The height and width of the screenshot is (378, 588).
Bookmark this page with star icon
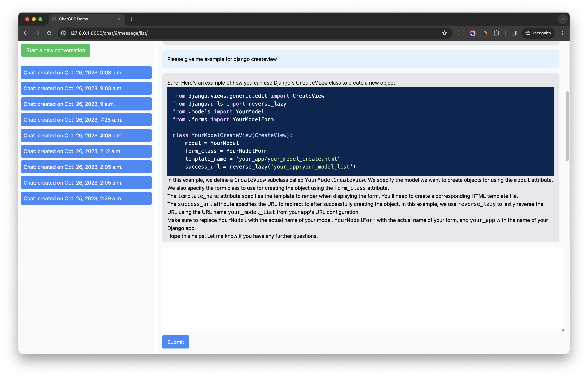(x=444, y=33)
